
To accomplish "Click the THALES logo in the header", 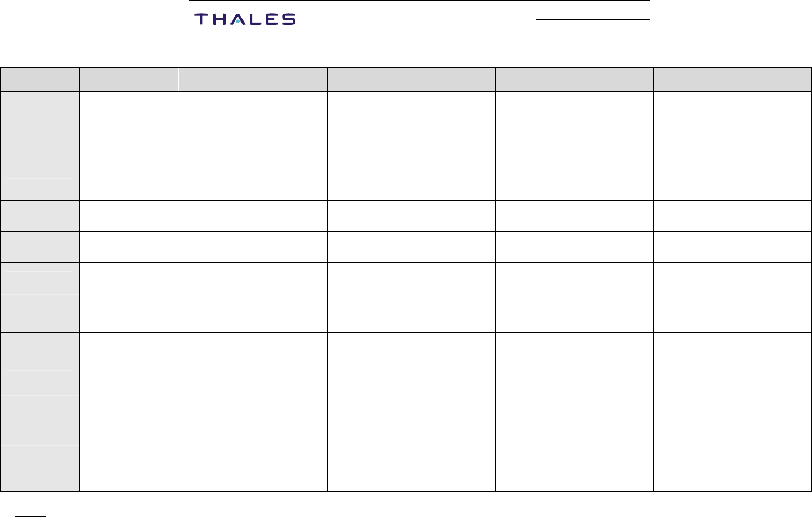I will (245, 20).
